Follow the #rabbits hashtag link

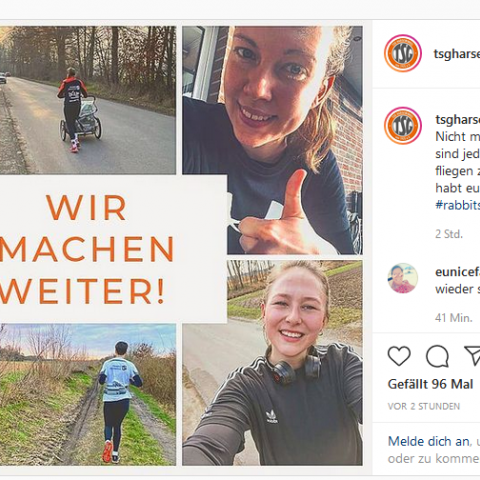[458, 205]
